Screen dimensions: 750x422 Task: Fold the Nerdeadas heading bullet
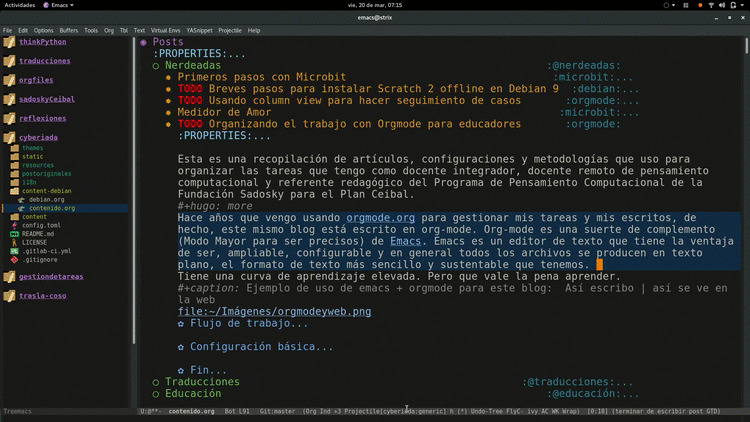tap(156, 66)
